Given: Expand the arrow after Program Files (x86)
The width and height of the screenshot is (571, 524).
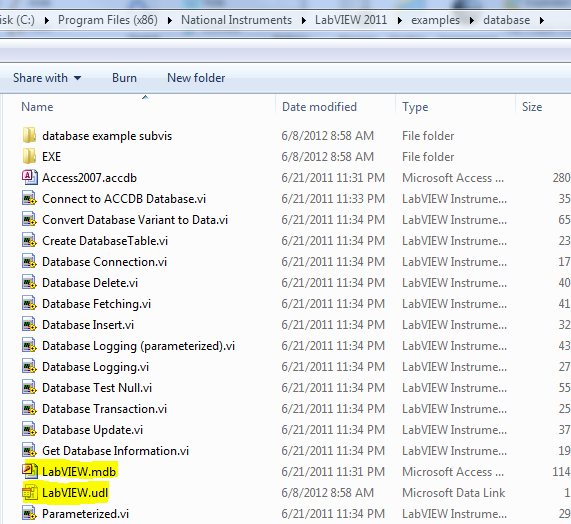Looking at the screenshot, I should (x=170, y=20).
